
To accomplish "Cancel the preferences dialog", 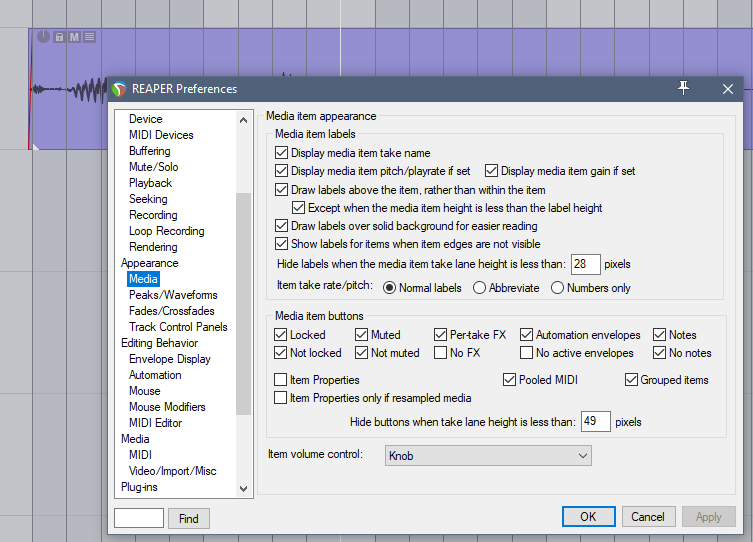I will click(x=648, y=517).
